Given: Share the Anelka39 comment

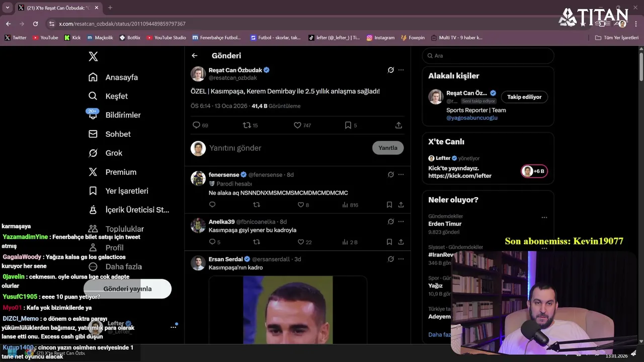Looking at the screenshot, I should point(401,242).
